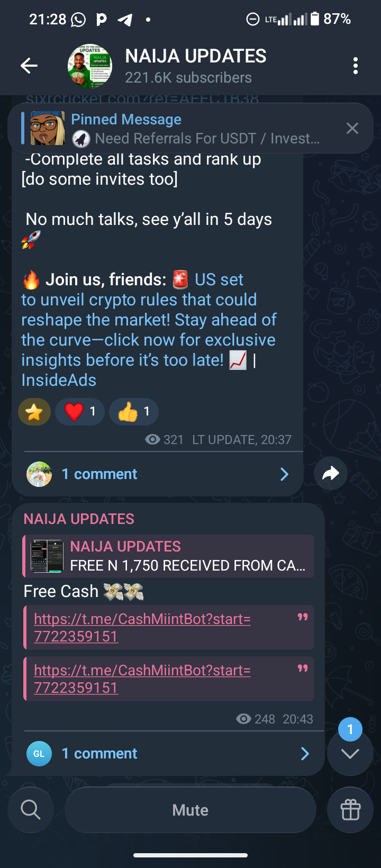Open the InsideAds crypto rules ad link
Viewport: 381px width, 868px height.
coord(149,330)
